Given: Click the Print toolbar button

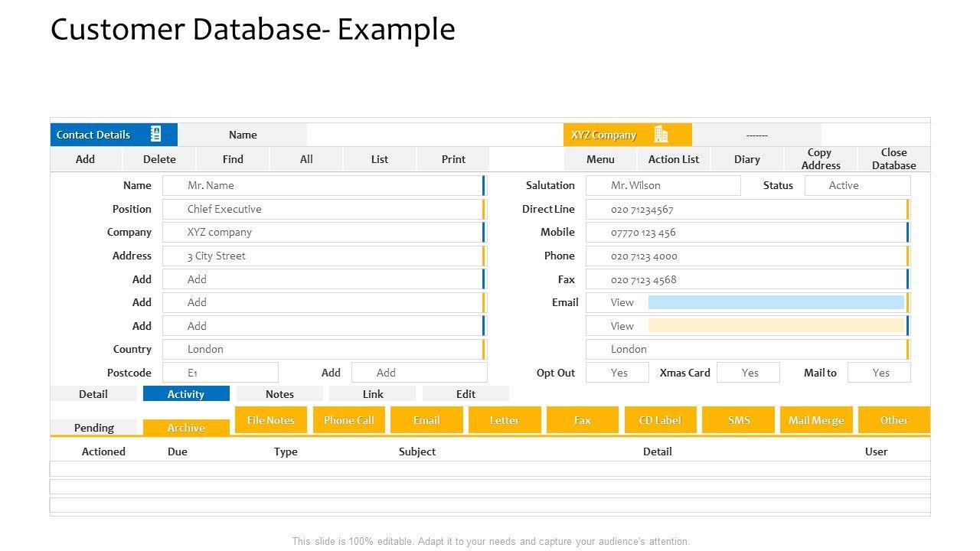Looking at the screenshot, I should (x=453, y=159).
